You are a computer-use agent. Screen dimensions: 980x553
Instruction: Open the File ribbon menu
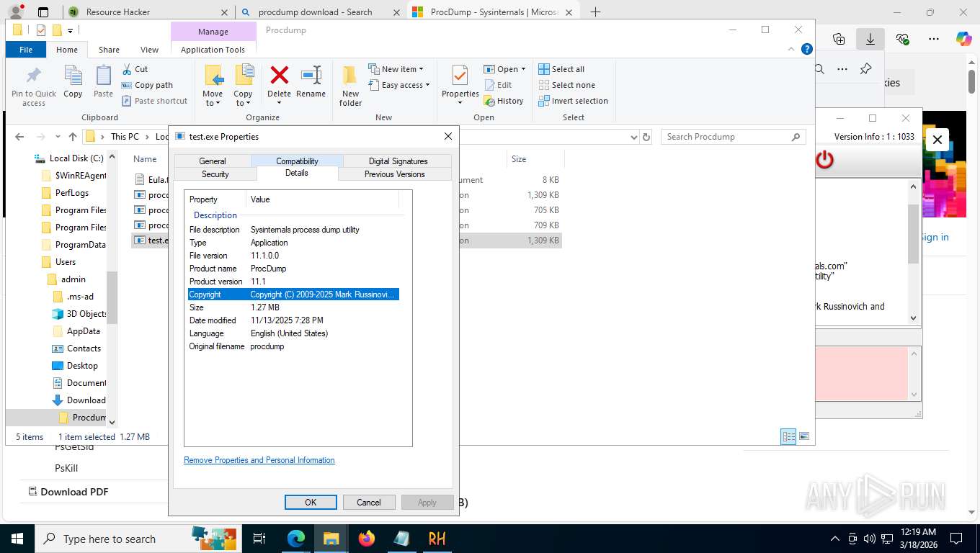(26, 50)
